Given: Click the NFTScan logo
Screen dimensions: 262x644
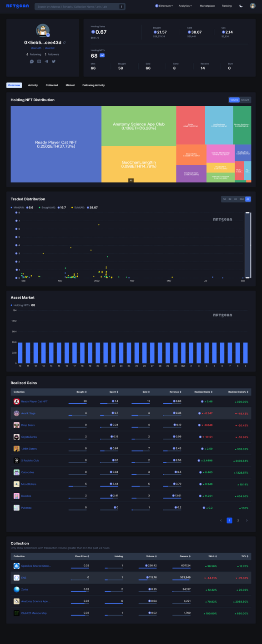Looking at the screenshot, I should pyautogui.click(x=17, y=6).
